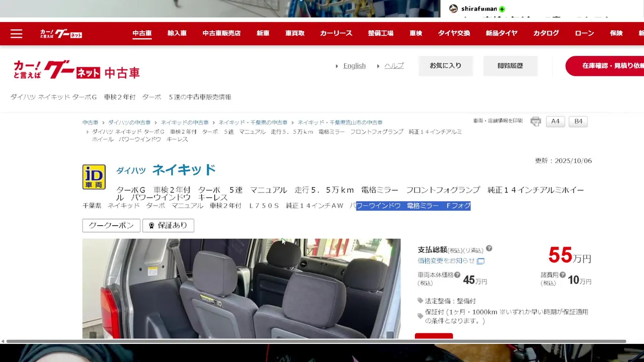
Task: Click the ダイハツ maker link in the title
Action: click(131, 171)
